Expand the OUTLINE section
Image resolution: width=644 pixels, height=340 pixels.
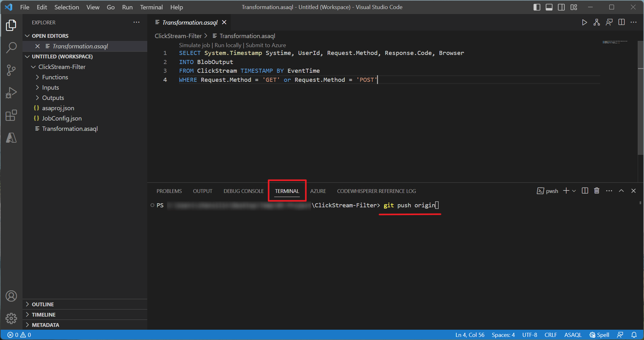(x=43, y=304)
